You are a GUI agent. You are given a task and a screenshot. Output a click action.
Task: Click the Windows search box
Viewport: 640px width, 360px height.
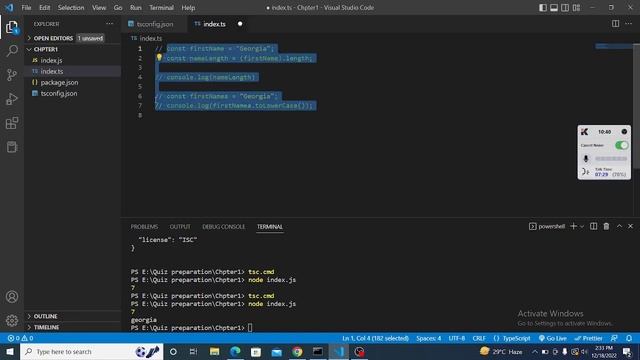91,352
